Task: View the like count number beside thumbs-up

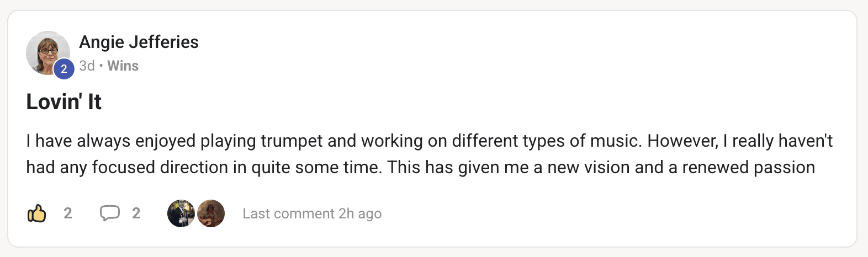Action: 67,213
